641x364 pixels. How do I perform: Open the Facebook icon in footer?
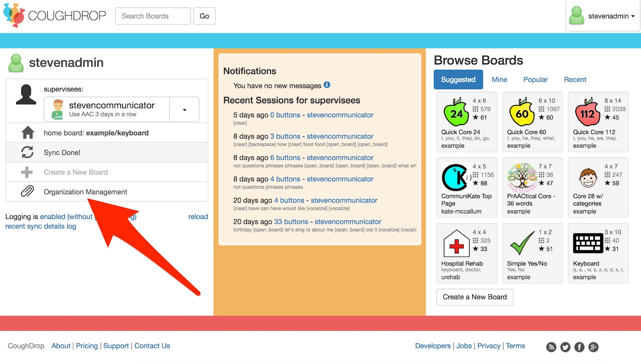(x=579, y=347)
